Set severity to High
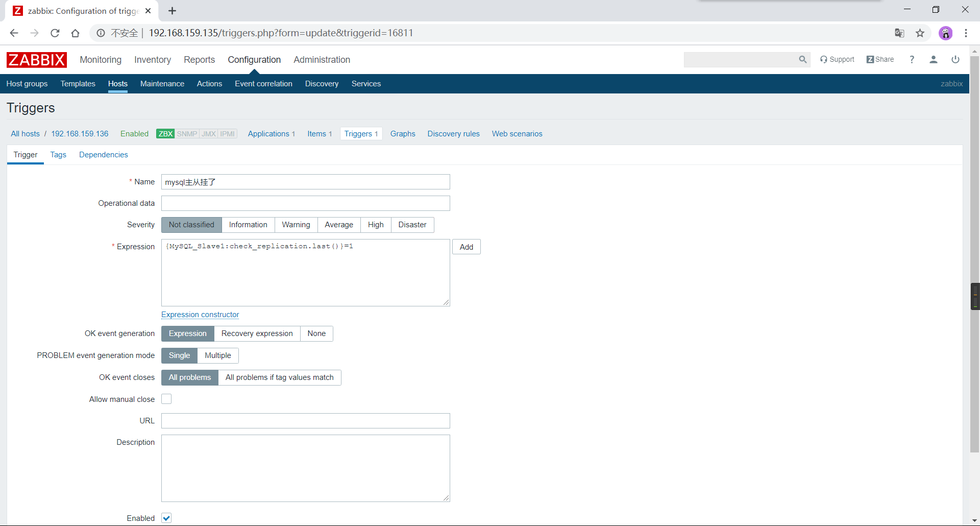The height and width of the screenshot is (526, 980). (x=376, y=225)
